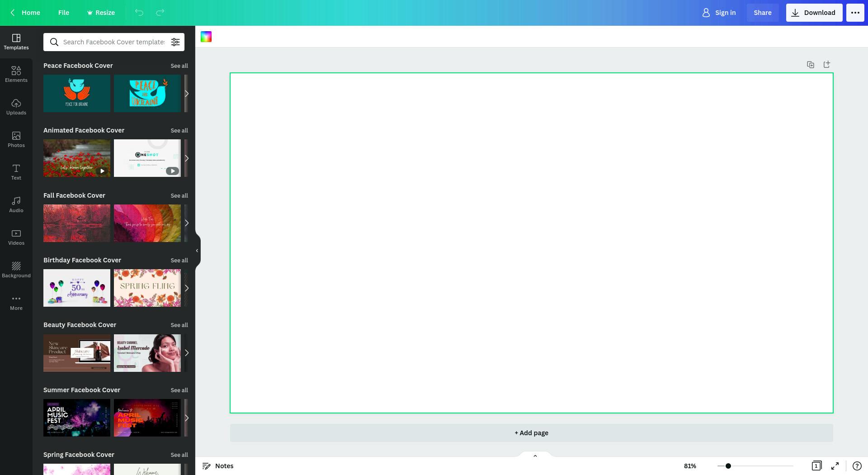Click the 81% zoom level
This screenshot has height=475, width=868.
(690, 466)
